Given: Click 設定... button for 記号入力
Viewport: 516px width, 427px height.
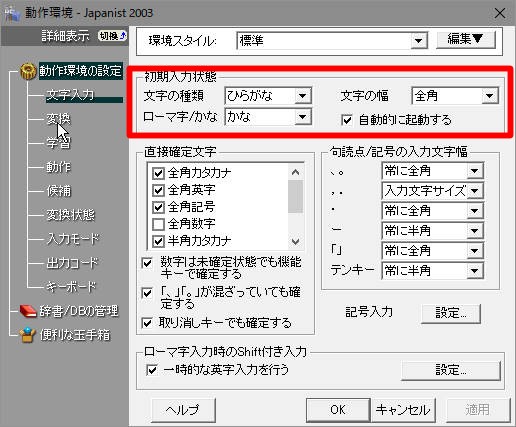Looking at the screenshot, I should point(451,313).
